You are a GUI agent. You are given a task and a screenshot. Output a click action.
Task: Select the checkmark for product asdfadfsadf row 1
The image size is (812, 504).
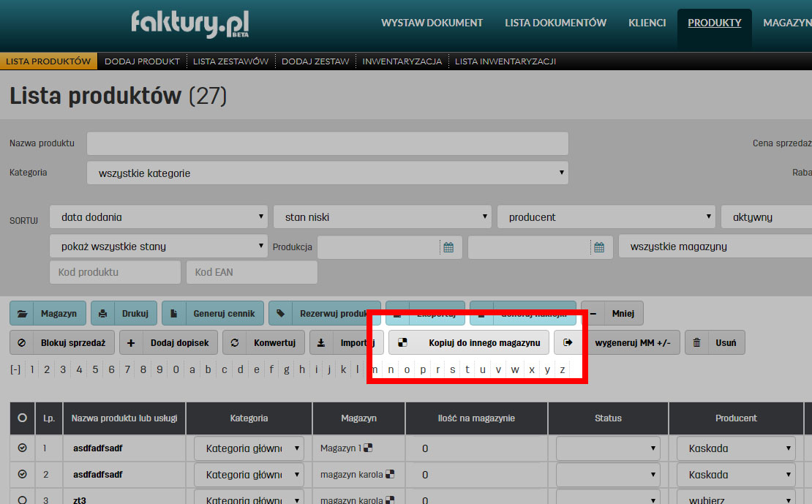pyautogui.click(x=22, y=448)
